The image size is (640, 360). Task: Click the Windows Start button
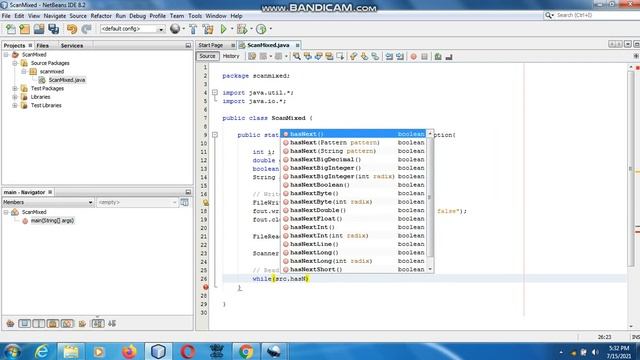coord(12,351)
